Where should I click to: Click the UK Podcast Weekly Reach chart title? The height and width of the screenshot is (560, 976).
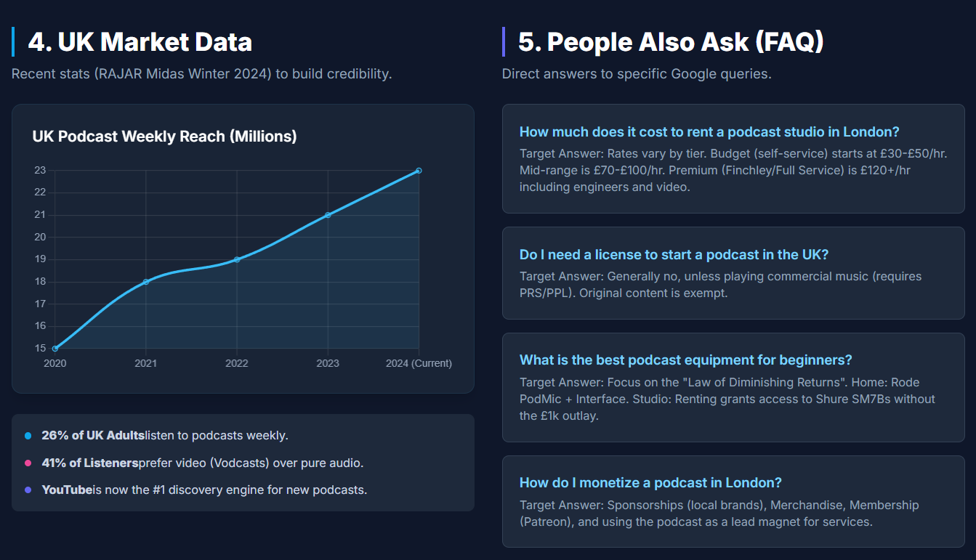tap(165, 137)
